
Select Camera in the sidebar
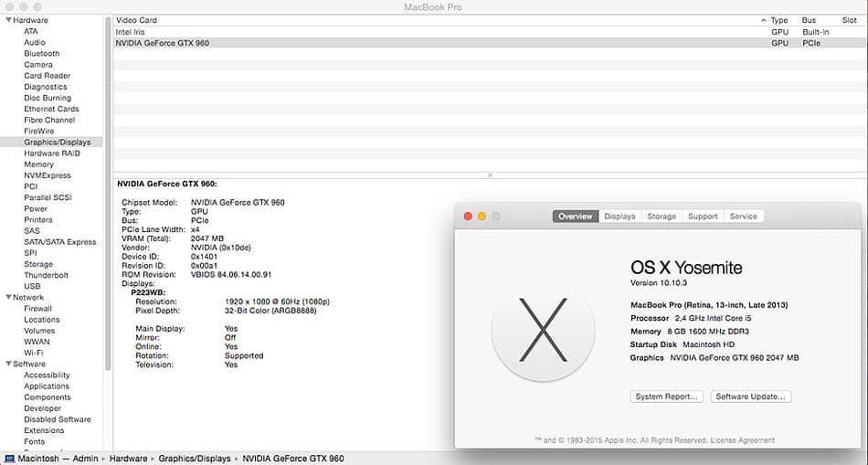point(38,64)
